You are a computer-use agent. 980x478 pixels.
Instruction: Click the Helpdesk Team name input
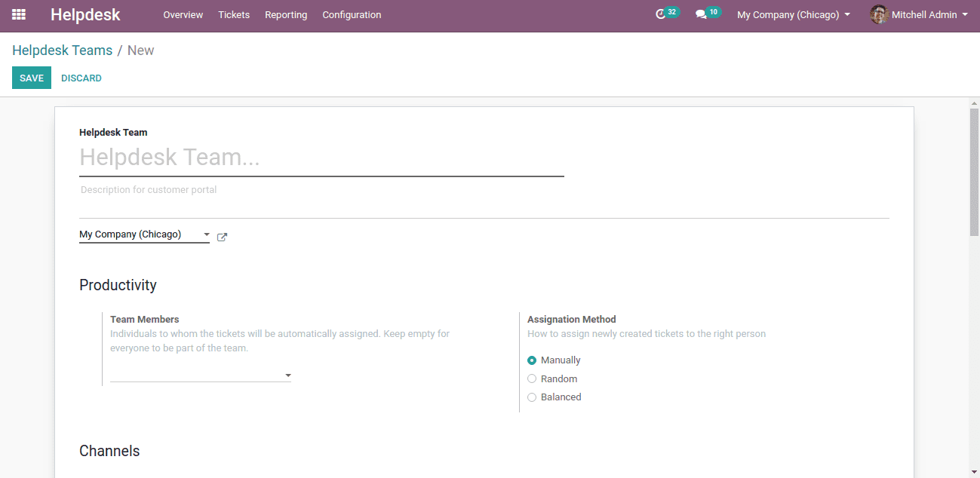(321, 158)
